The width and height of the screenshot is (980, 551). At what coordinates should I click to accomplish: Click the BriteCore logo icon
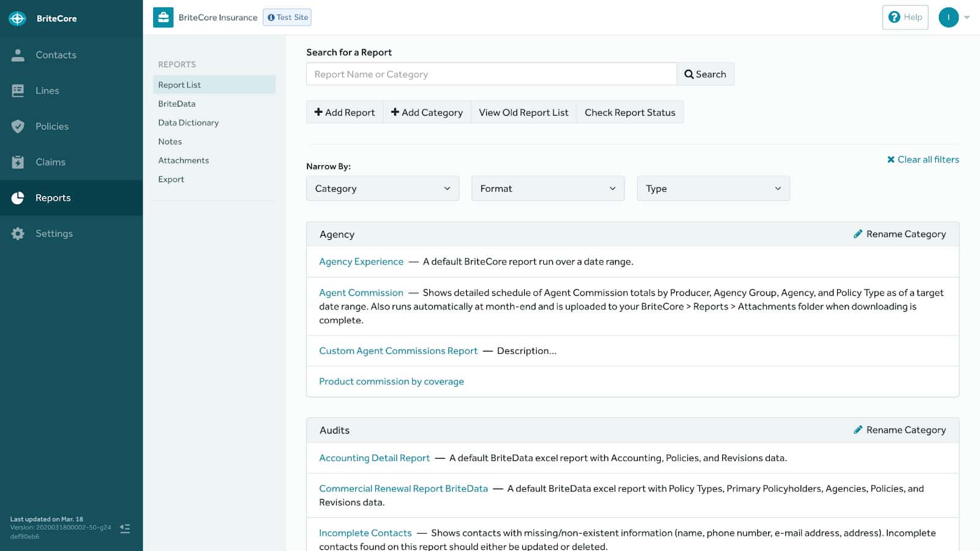coord(17,18)
